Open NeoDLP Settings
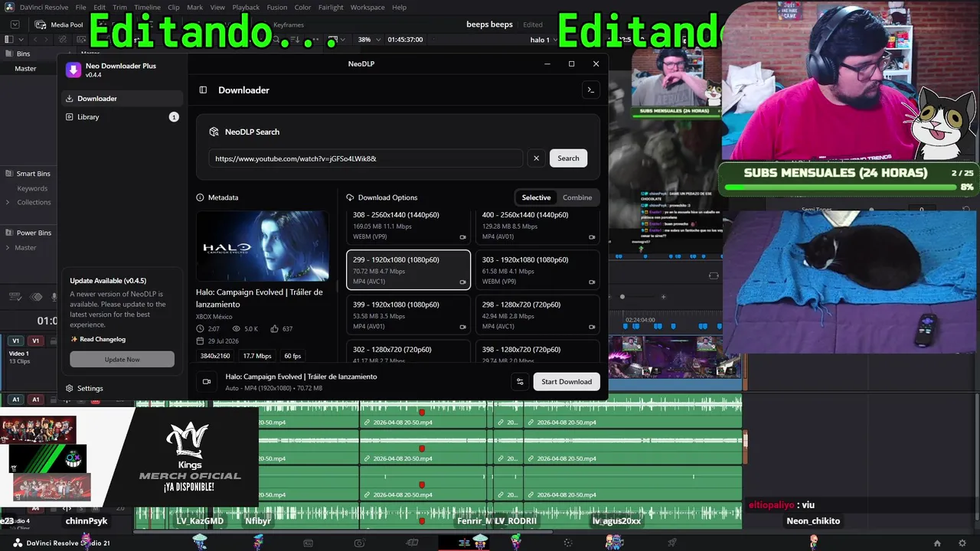The image size is (980, 551). [x=84, y=389]
